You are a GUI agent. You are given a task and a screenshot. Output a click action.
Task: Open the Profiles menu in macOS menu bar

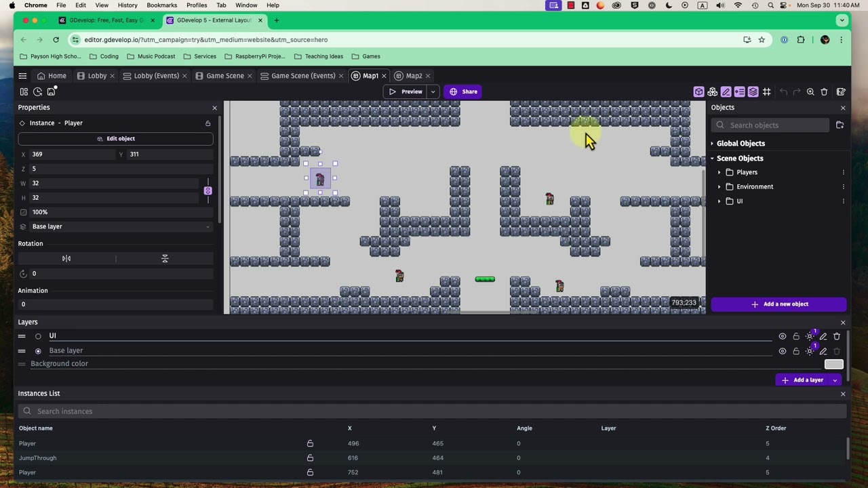[197, 5]
